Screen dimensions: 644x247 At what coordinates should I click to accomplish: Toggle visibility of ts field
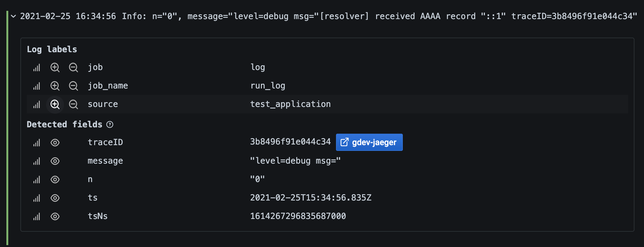(55, 198)
